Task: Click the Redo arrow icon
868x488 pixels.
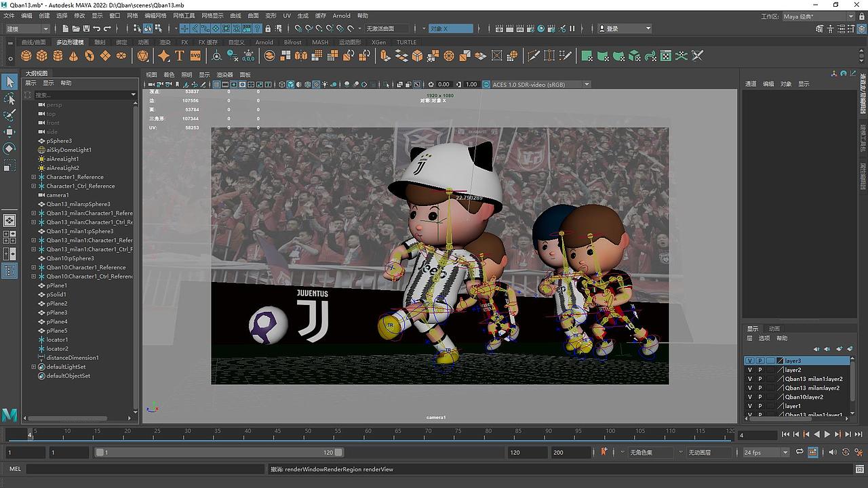Action: coord(108,28)
